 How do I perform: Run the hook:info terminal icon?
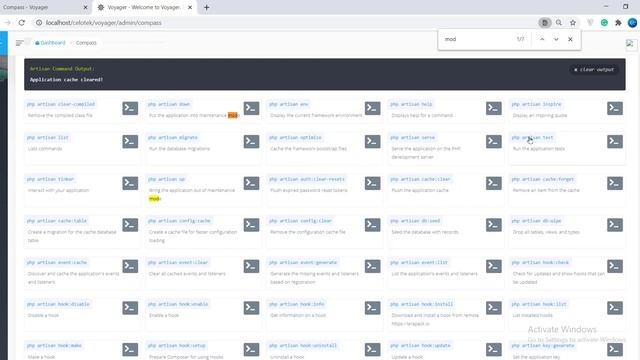[x=373, y=308]
